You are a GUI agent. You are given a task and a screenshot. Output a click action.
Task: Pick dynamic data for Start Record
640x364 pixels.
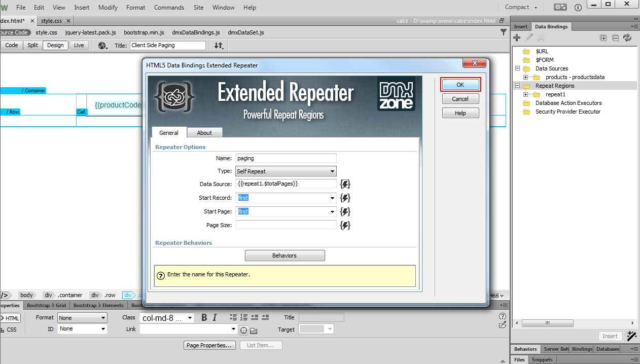345,198
